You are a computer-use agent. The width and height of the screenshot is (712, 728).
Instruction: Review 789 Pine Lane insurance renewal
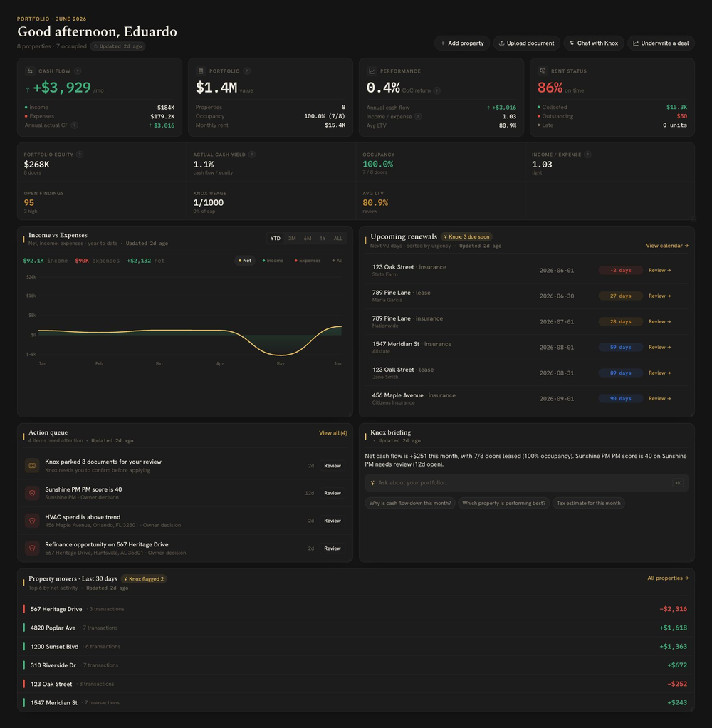[659, 322]
